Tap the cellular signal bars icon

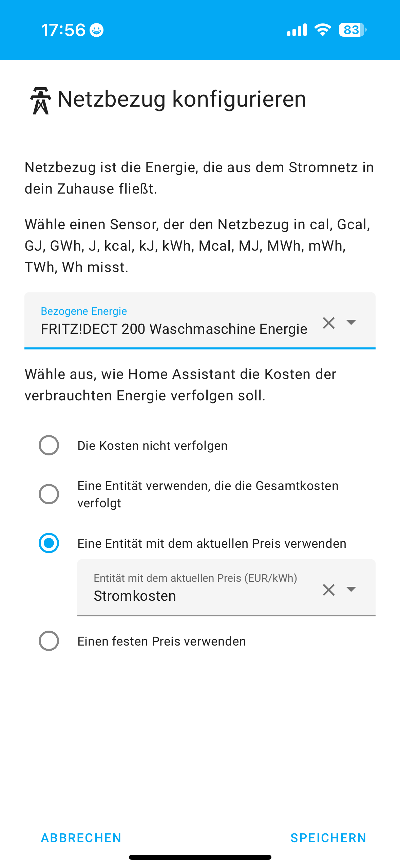(297, 30)
